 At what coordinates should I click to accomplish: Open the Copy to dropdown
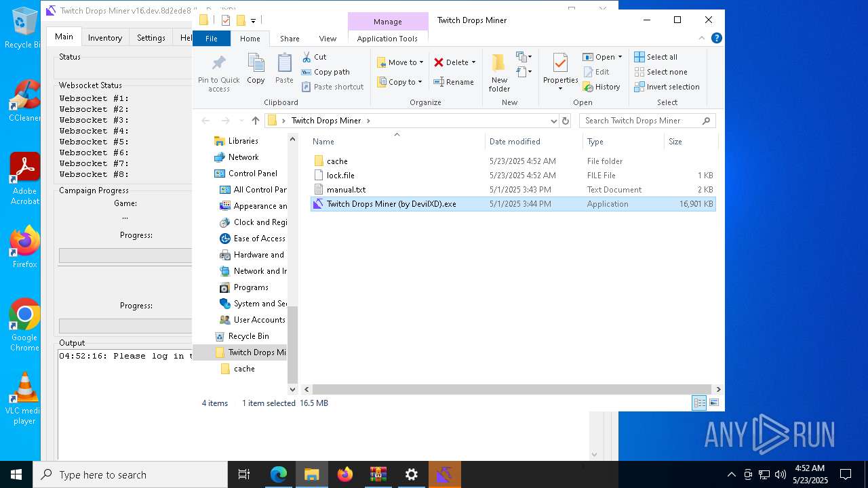(399, 82)
